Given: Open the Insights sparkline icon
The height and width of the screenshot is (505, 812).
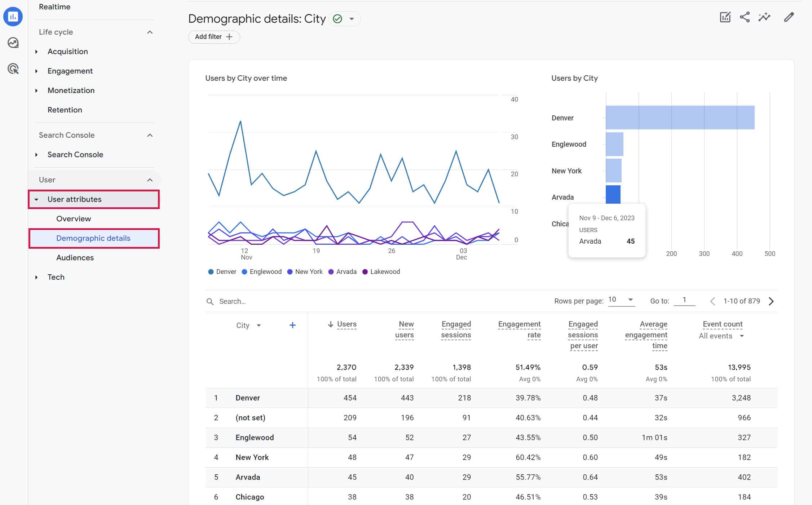Looking at the screenshot, I should click(x=764, y=17).
